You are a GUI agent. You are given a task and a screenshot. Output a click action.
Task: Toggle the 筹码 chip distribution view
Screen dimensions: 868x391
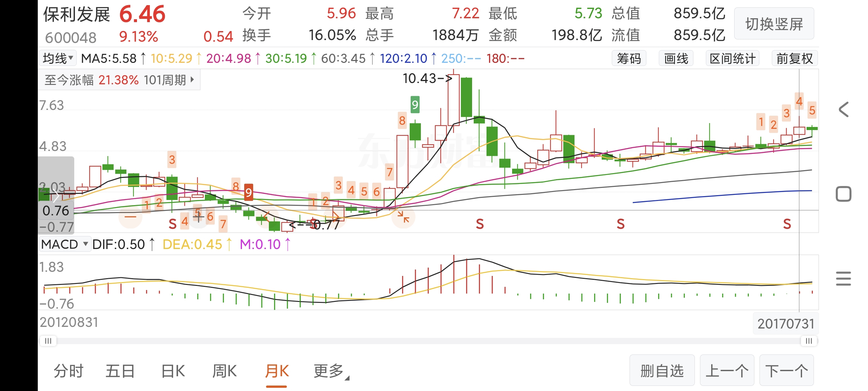tap(629, 59)
